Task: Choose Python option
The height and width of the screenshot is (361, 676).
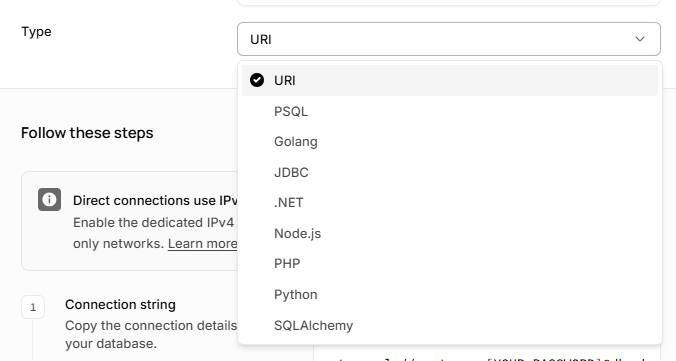Action: click(x=450, y=295)
